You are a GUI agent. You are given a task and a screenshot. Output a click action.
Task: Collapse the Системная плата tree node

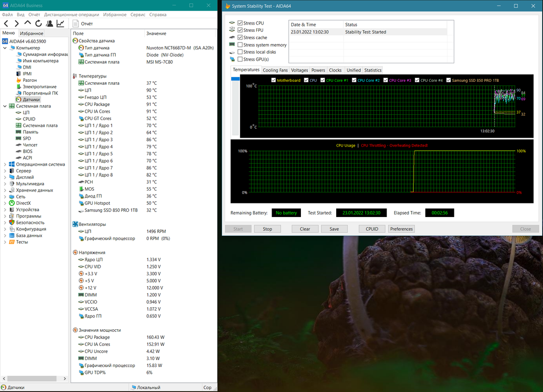pos(5,106)
